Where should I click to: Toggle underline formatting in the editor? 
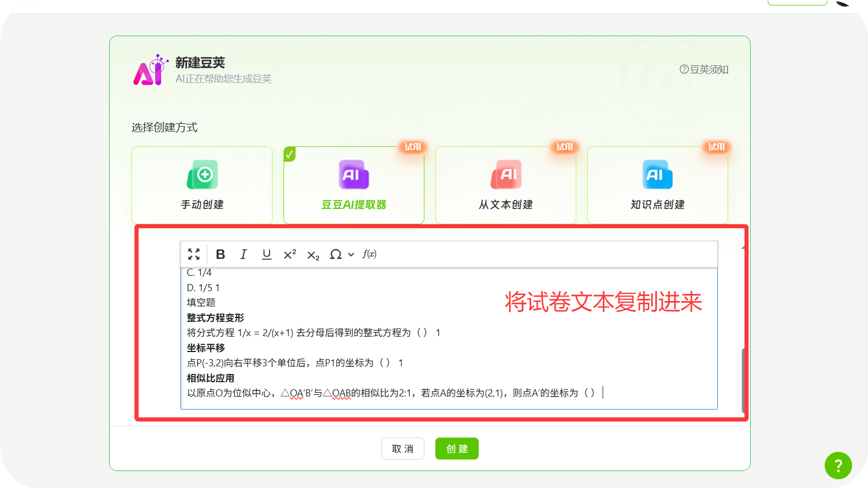(x=266, y=254)
